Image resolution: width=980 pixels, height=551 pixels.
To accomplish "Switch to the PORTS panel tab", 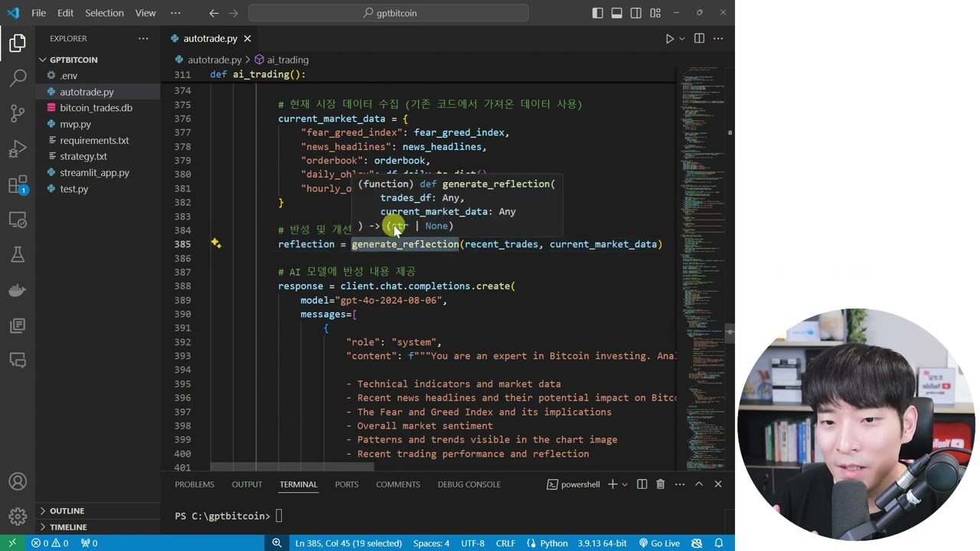I will (x=346, y=484).
